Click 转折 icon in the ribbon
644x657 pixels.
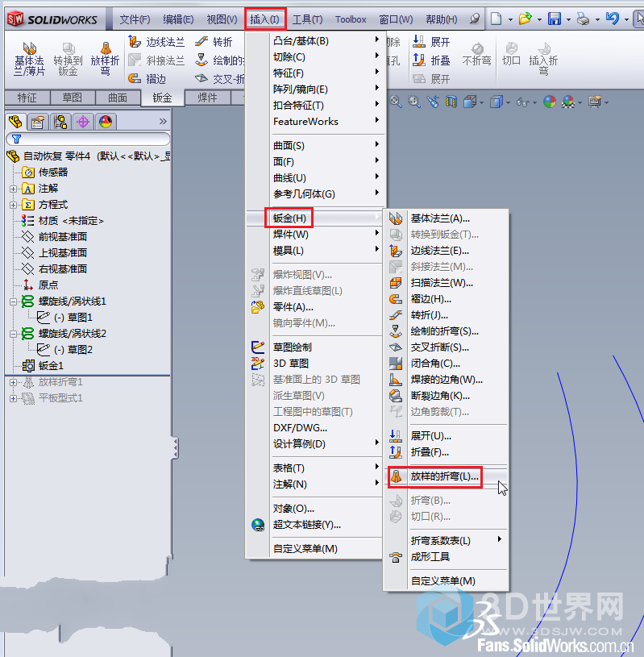[202, 41]
